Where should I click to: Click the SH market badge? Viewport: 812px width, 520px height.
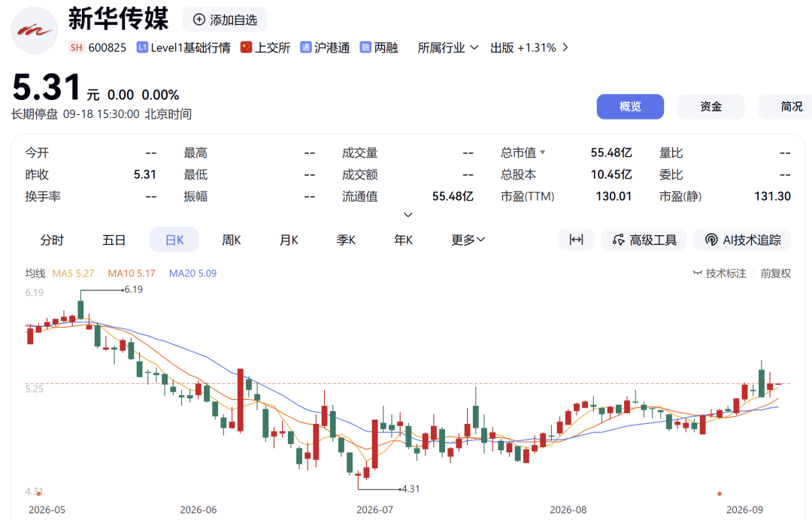(76, 47)
